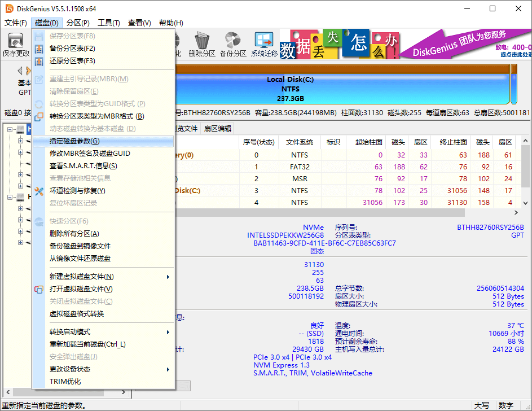Click the Backup Partition Table menu icon

(x=38, y=48)
